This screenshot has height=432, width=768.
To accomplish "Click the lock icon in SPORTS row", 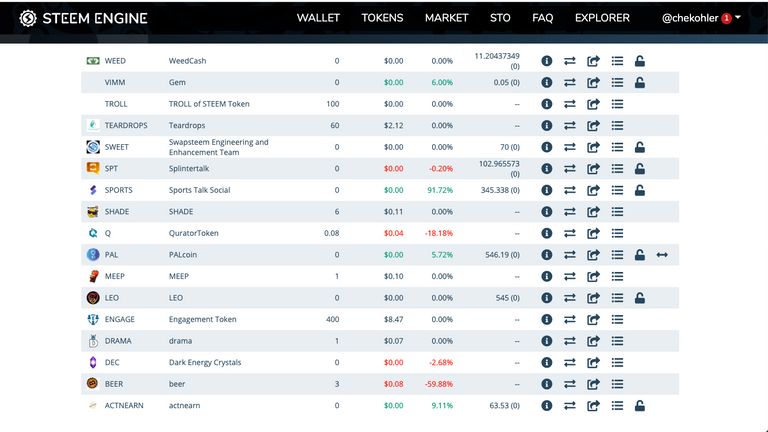I will (x=640, y=190).
